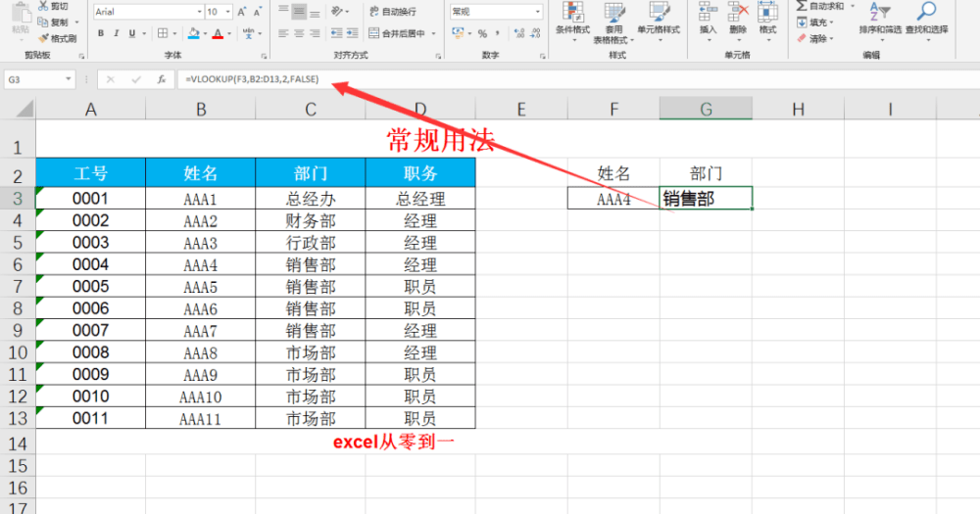The width and height of the screenshot is (980, 514).
Task: Click the Find and Select 查找和选择 icon
Action: (927, 19)
